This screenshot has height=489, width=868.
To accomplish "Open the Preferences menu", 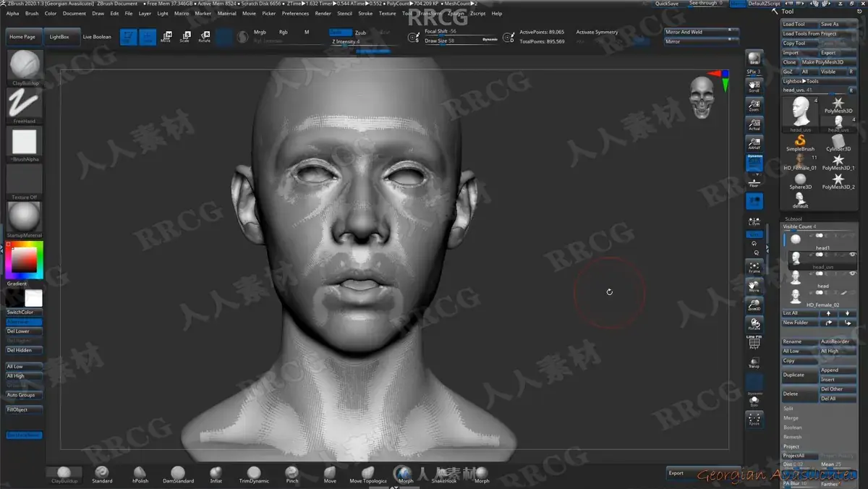I will coord(295,13).
